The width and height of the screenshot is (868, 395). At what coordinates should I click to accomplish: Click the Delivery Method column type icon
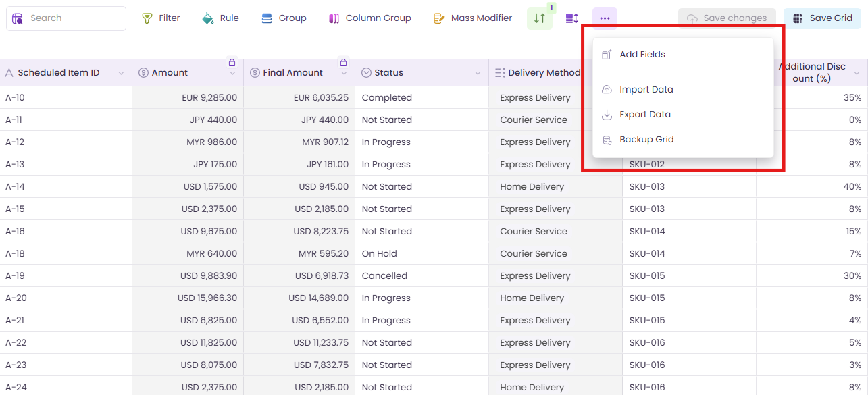pyautogui.click(x=500, y=73)
